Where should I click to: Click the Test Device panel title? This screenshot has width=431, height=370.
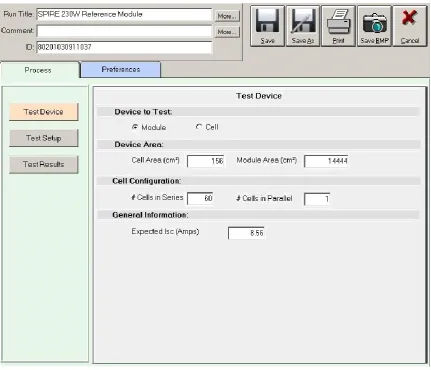(x=259, y=96)
